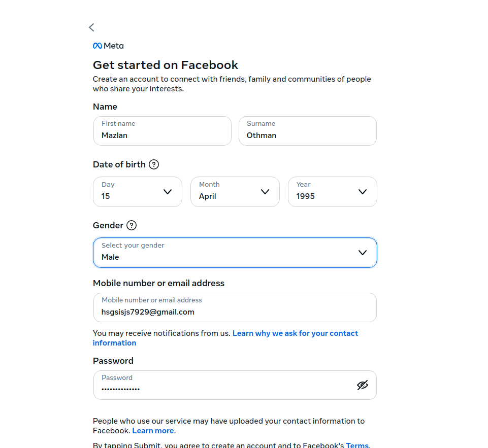The height and width of the screenshot is (448, 488).
Task: Click the back arrow at the top
Action: [x=91, y=27]
